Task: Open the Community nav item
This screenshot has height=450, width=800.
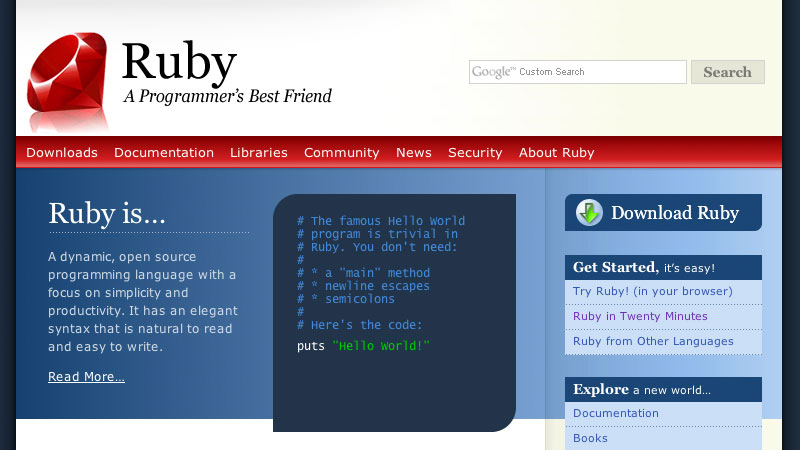Action: click(x=341, y=153)
